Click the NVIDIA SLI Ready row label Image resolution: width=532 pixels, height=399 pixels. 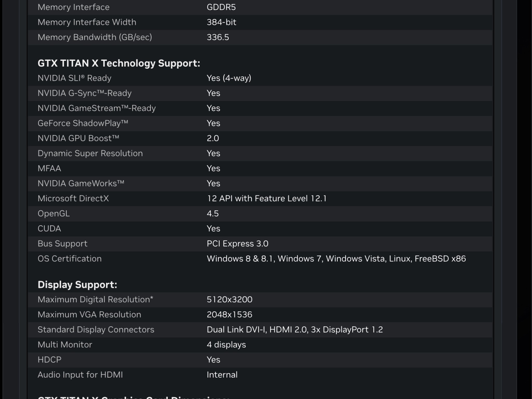pos(74,78)
